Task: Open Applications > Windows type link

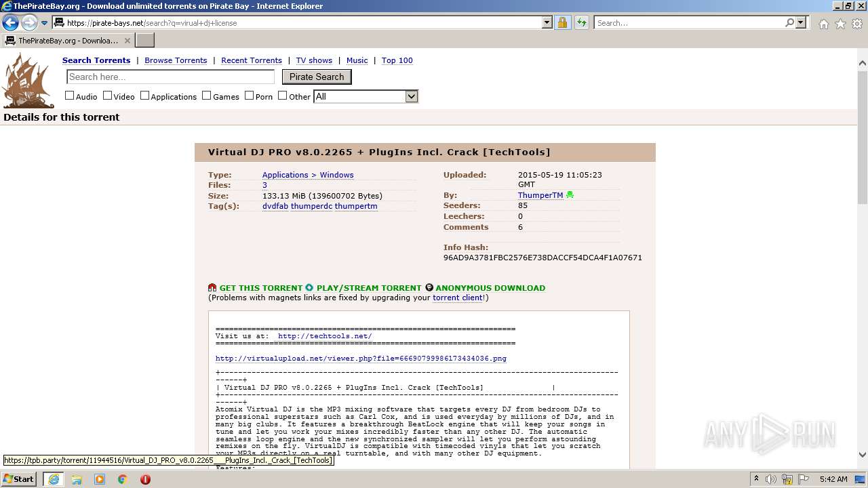Action: tap(308, 175)
